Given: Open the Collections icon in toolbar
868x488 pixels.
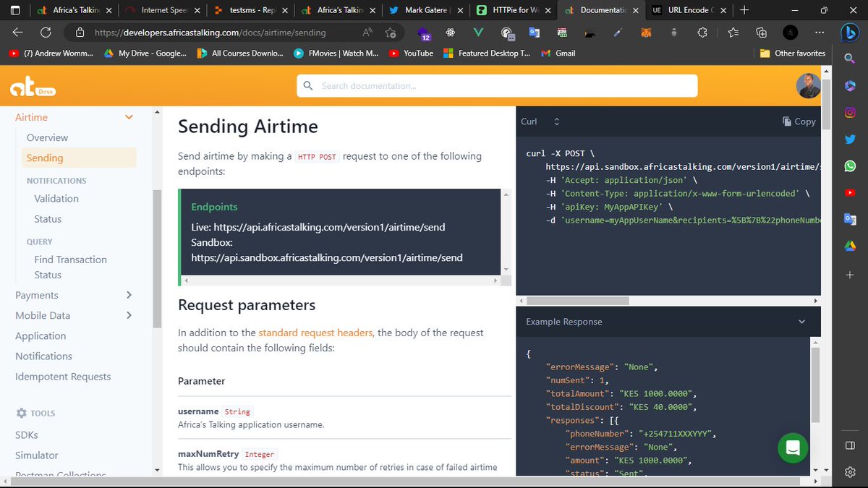Looking at the screenshot, I should pyautogui.click(x=761, y=33).
